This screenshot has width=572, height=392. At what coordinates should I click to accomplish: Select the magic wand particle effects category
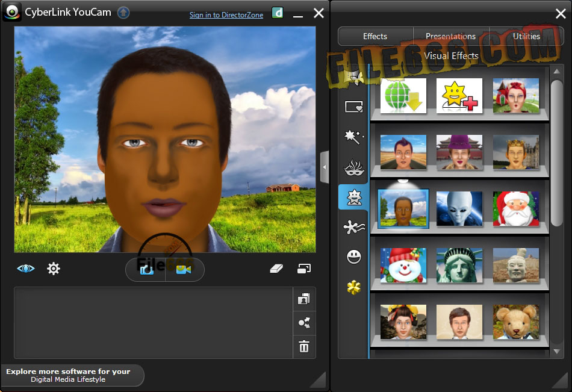point(353,137)
